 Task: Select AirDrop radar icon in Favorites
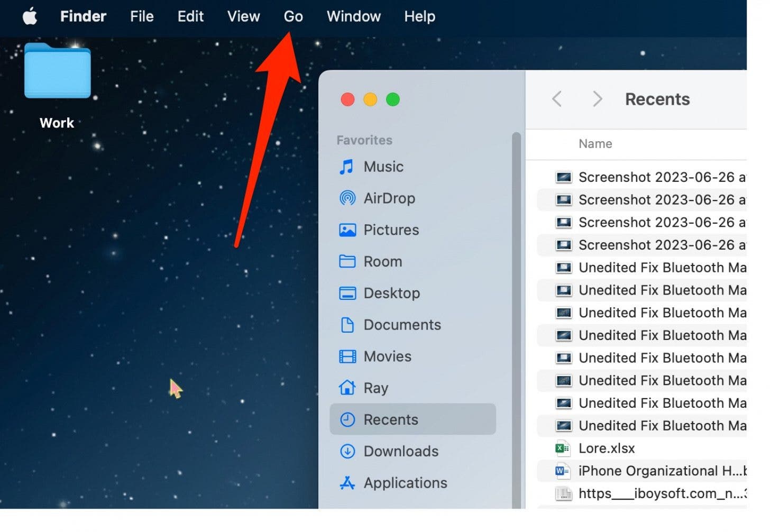pos(347,198)
